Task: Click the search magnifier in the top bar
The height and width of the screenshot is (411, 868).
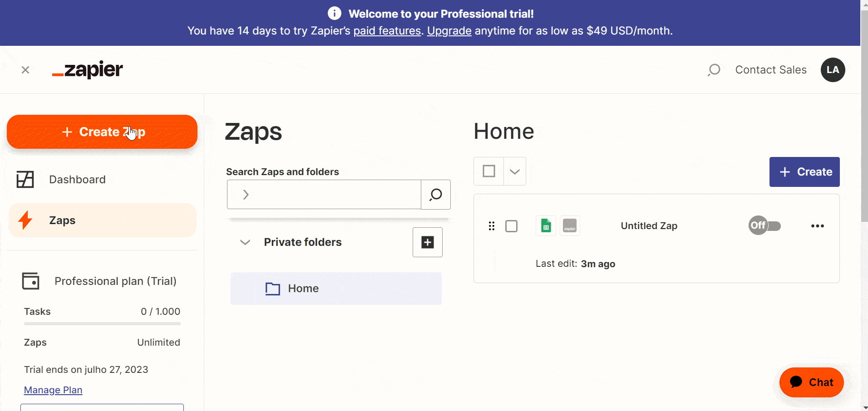Action: tap(714, 69)
